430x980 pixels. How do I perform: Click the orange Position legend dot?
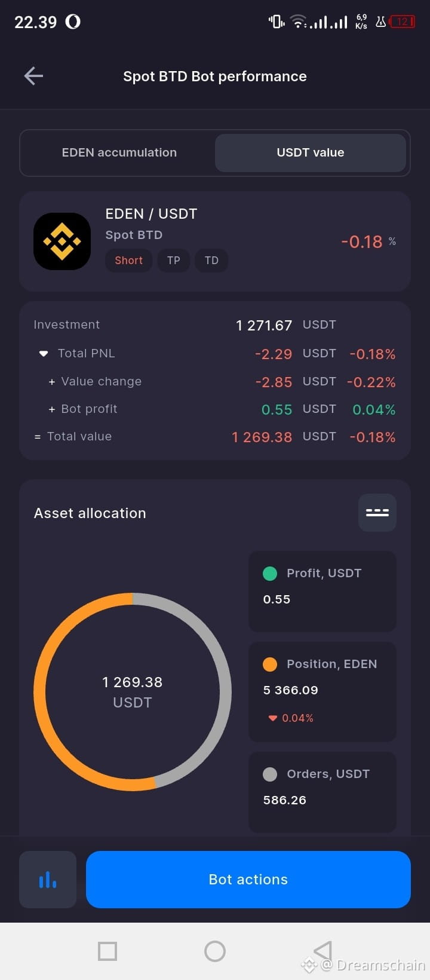click(x=270, y=664)
